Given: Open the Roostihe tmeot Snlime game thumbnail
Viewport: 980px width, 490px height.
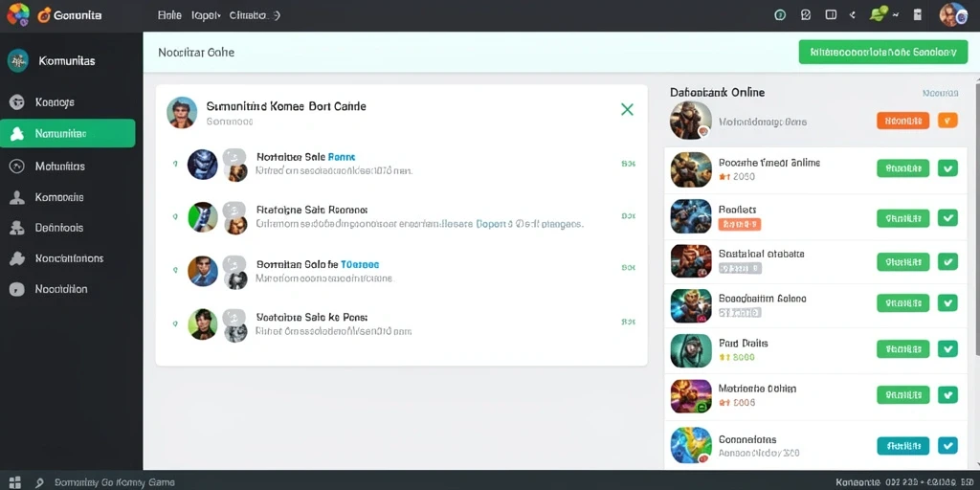Looking at the screenshot, I should [x=691, y=169].
